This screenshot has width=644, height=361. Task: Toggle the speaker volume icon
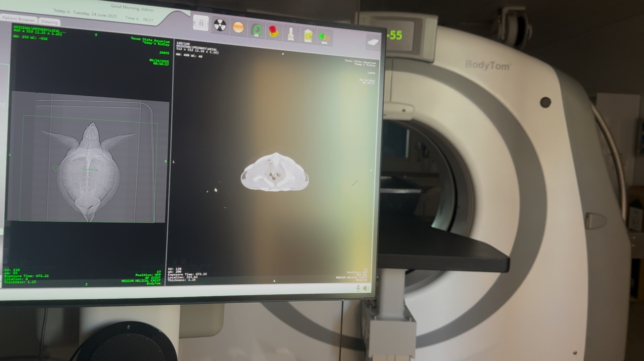point(365,288)
